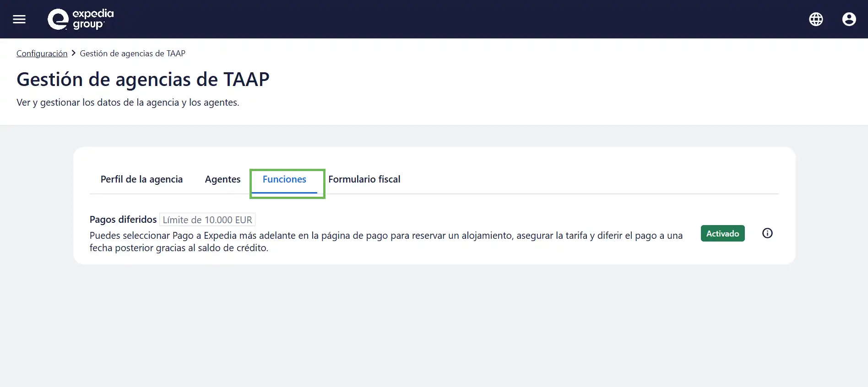Open the user account profile icon
The width and height of the screenshot is (868, 387).
coord(849,19)
